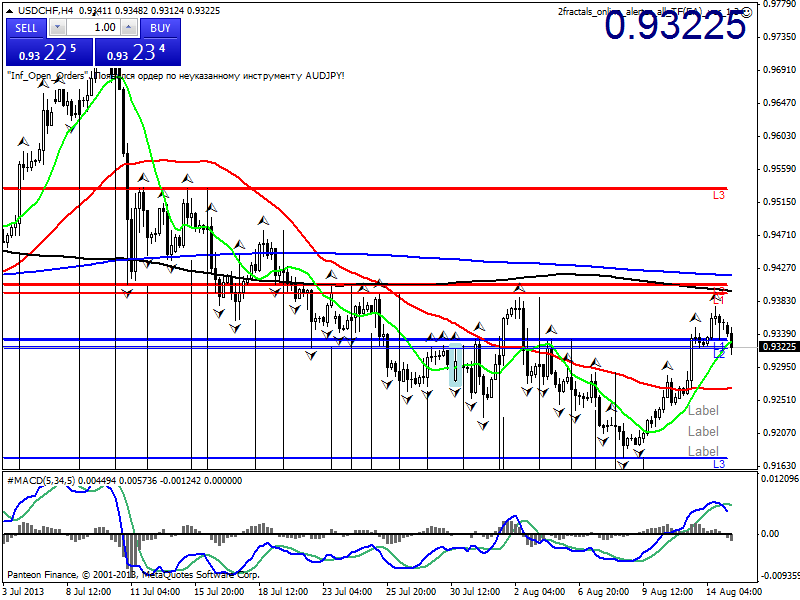Select the blue L2 level label
800x600 pixels.
point(719,354)
